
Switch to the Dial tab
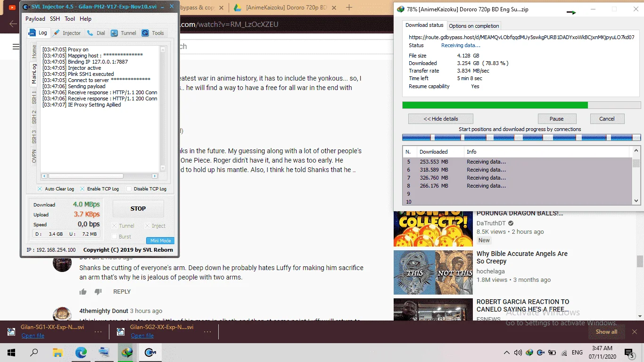(x=96, y=33)
